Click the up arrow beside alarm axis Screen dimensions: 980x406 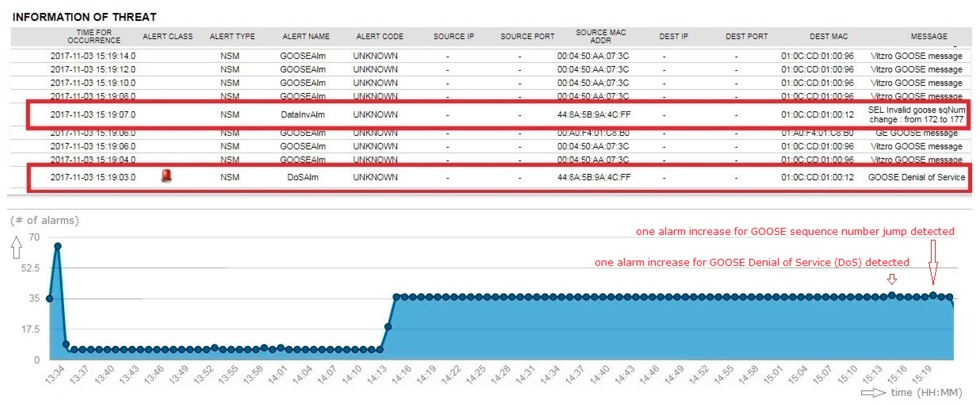[16, 247]
